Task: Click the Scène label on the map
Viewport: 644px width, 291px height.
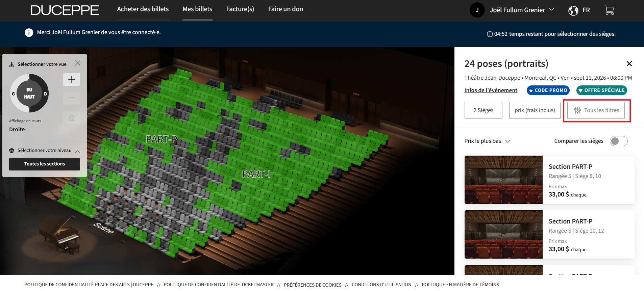Action: (x=104, y=228)
